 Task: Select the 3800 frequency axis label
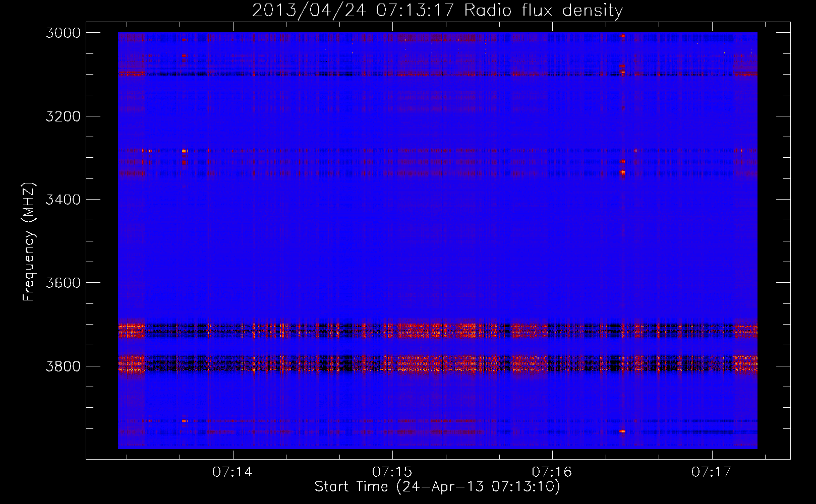63,366
